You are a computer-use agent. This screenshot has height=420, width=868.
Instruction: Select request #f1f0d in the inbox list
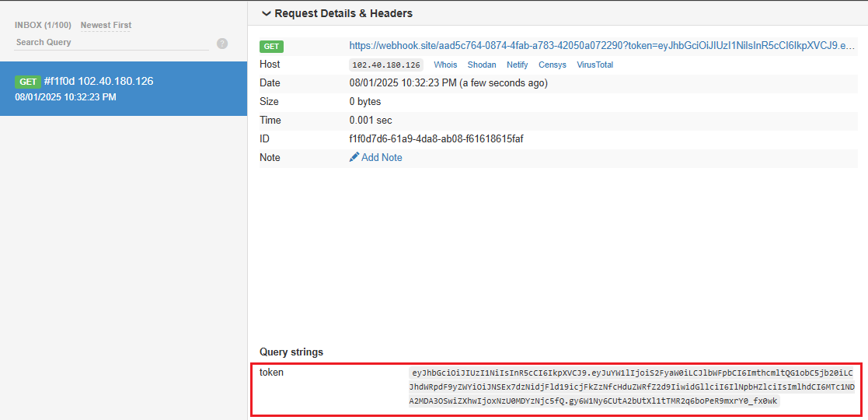(x=123, y=89)
